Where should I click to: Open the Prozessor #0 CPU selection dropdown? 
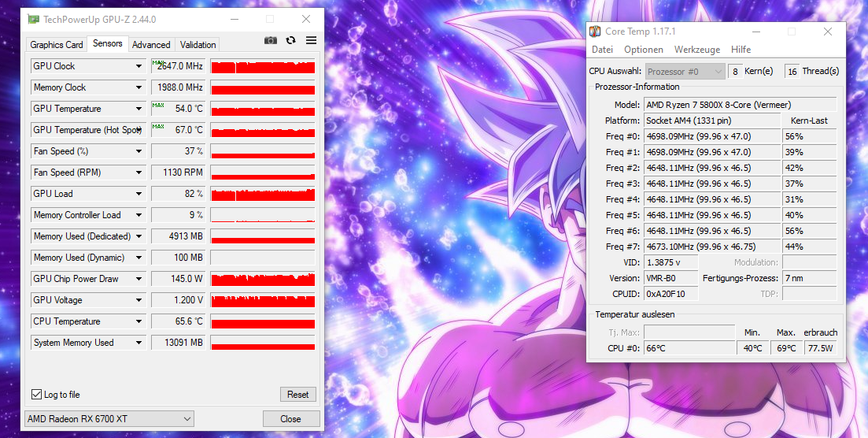pos(685,72)
